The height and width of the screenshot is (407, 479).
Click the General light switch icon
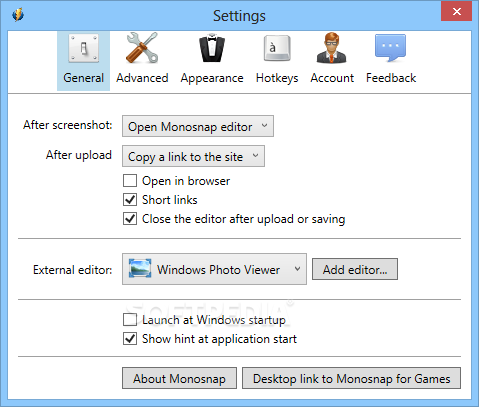click(x=83, y=48)
